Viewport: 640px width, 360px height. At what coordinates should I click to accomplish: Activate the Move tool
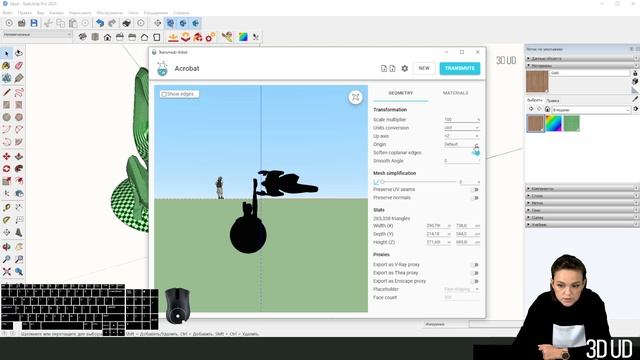7,156
